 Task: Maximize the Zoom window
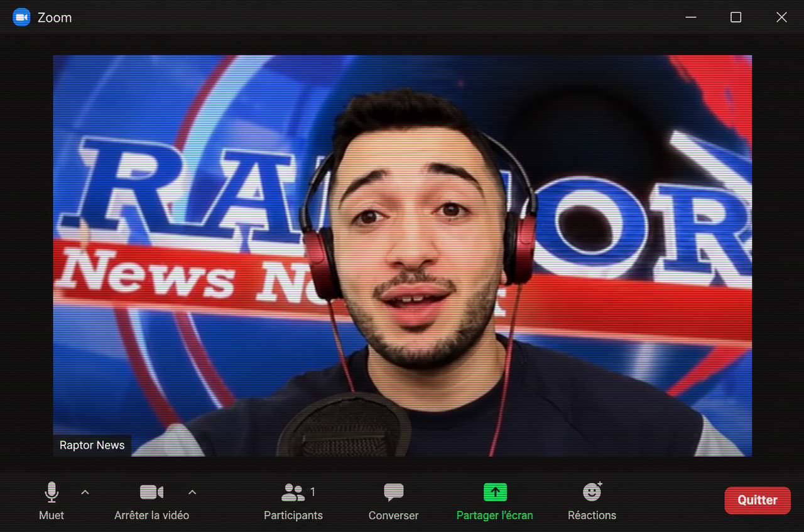[736, 18]
